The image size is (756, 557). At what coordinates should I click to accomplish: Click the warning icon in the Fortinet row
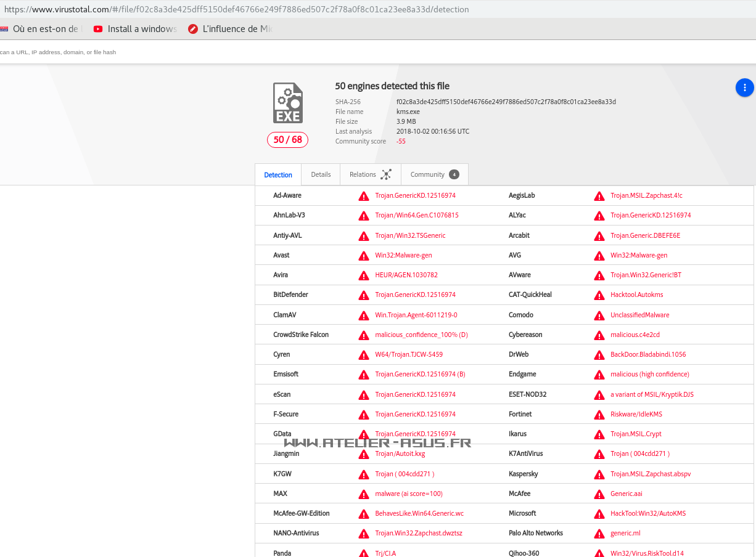(x=599, y=415)
